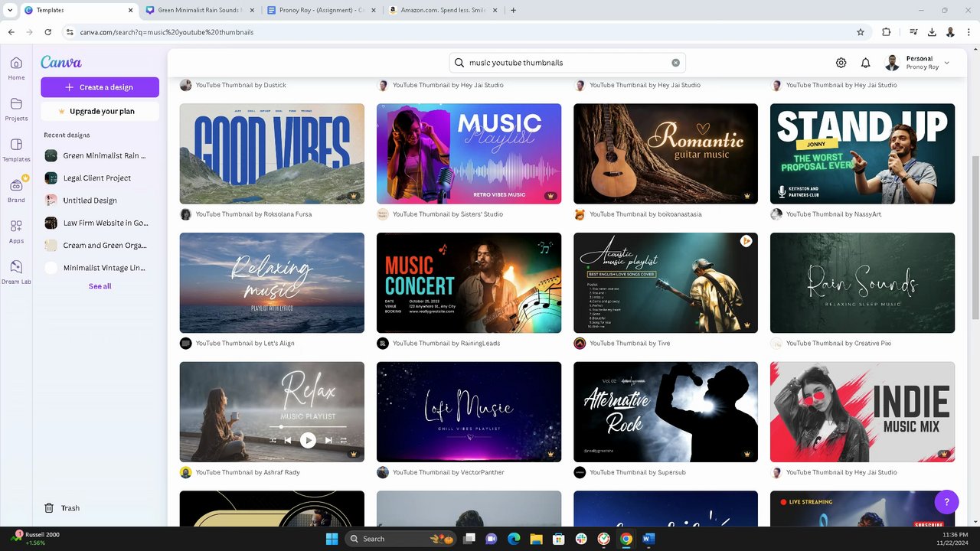Select Rain Sounds template
The height and width of the screenshot is (551, 980).
pyautogui.click(x=862, y=283)
